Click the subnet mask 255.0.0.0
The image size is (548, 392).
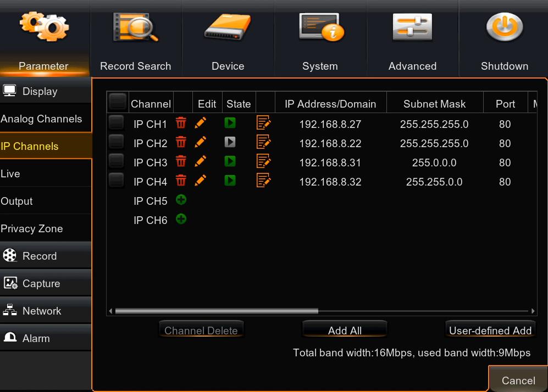[x=434, y=163]
